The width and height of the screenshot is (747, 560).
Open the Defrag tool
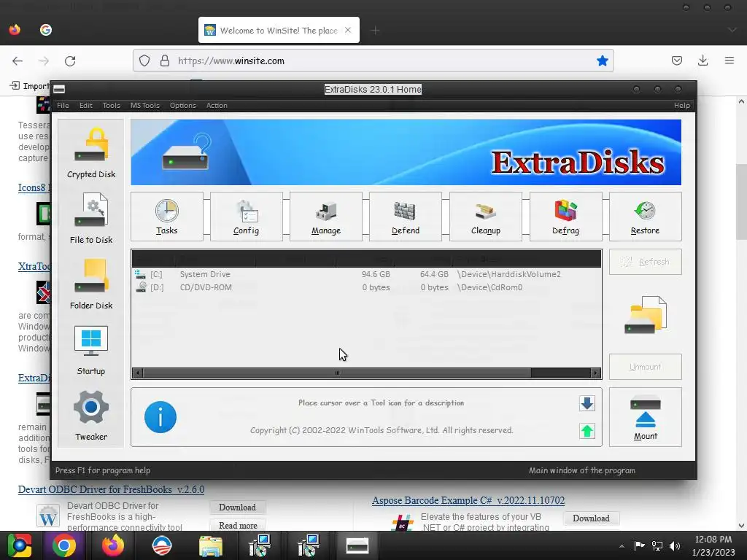pyautogui.click(x=565, y=217)
